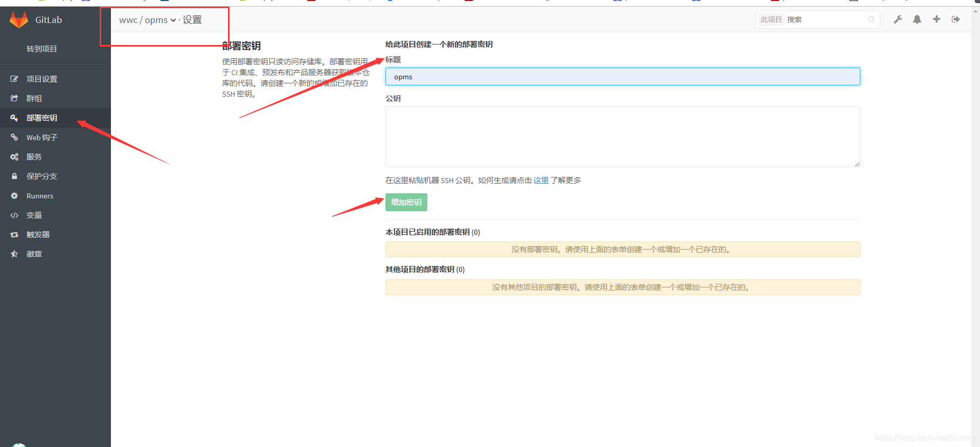The image size is (980, 447).
Task: Focus the 公钥 textarea
Action: [623, 137]
